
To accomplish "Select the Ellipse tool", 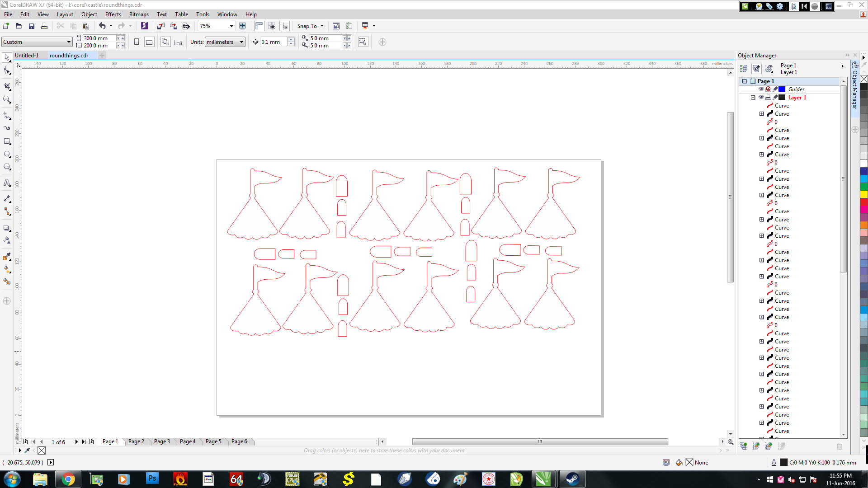I will tap(7, 154).
